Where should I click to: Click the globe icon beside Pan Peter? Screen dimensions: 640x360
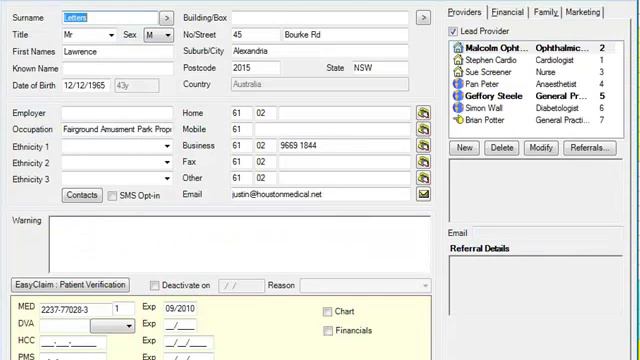(458, 84)
